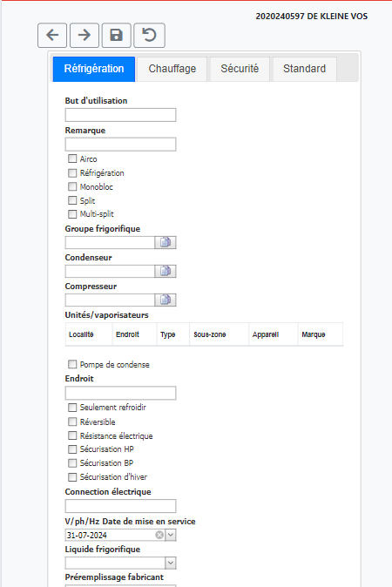
Task: Open lookup icon next to Compresseur field
Action: point(166,300)
